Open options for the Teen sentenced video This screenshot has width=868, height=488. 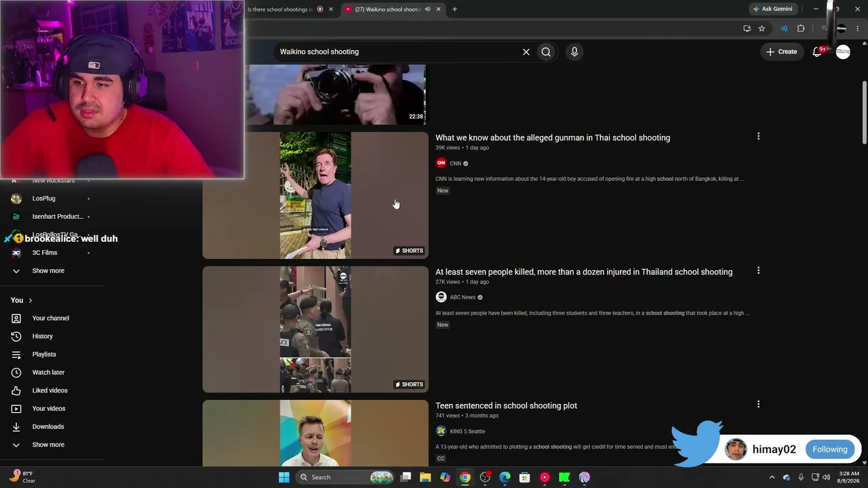[758, 404]
